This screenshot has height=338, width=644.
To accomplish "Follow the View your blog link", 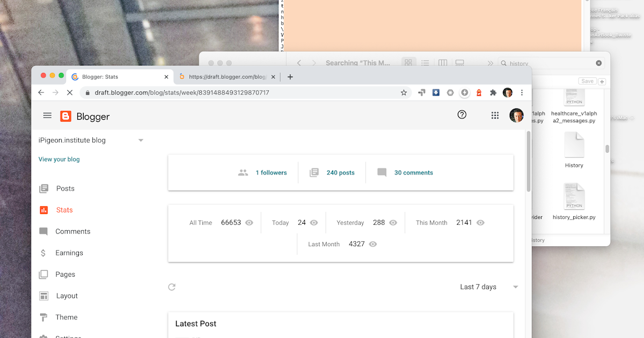I will [59, 159].
